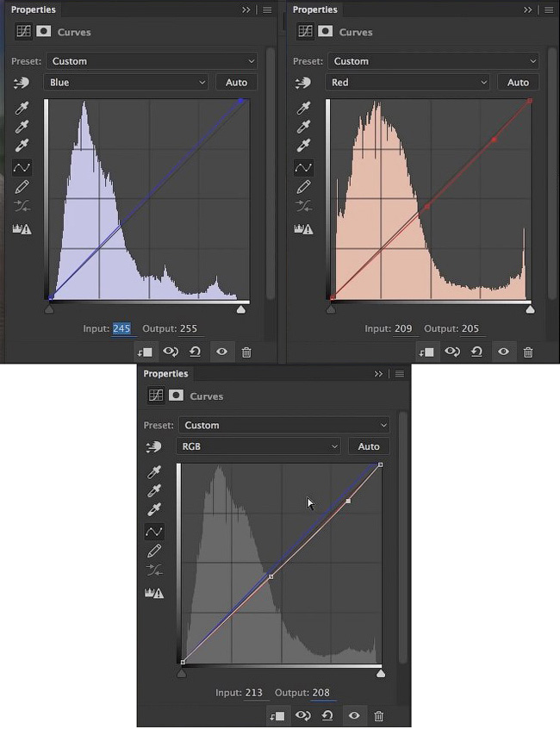Reset to adjustment defaults in Blue panel
The width and height of the screenshot is (560, 729).
click(196, 352)
